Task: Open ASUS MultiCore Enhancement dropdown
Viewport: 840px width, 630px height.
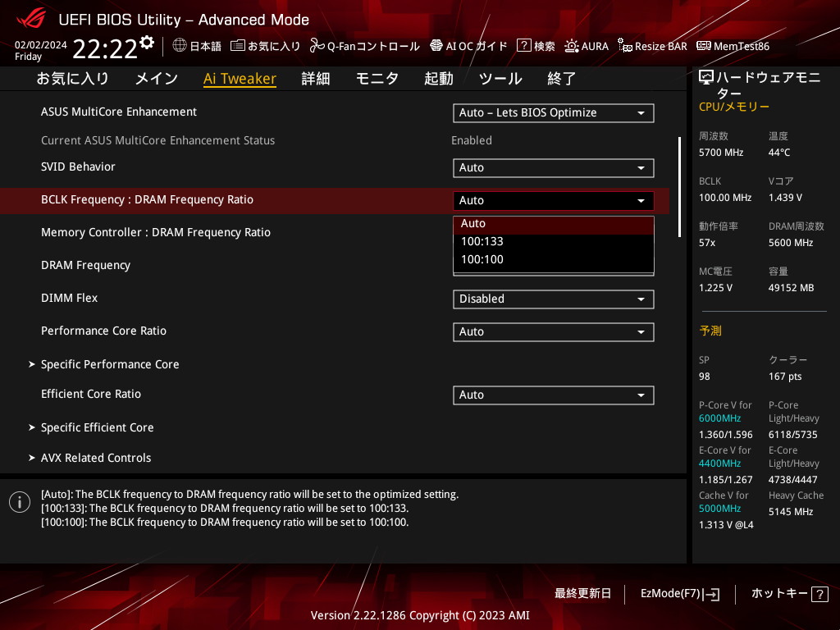Action: click(554, 113)
